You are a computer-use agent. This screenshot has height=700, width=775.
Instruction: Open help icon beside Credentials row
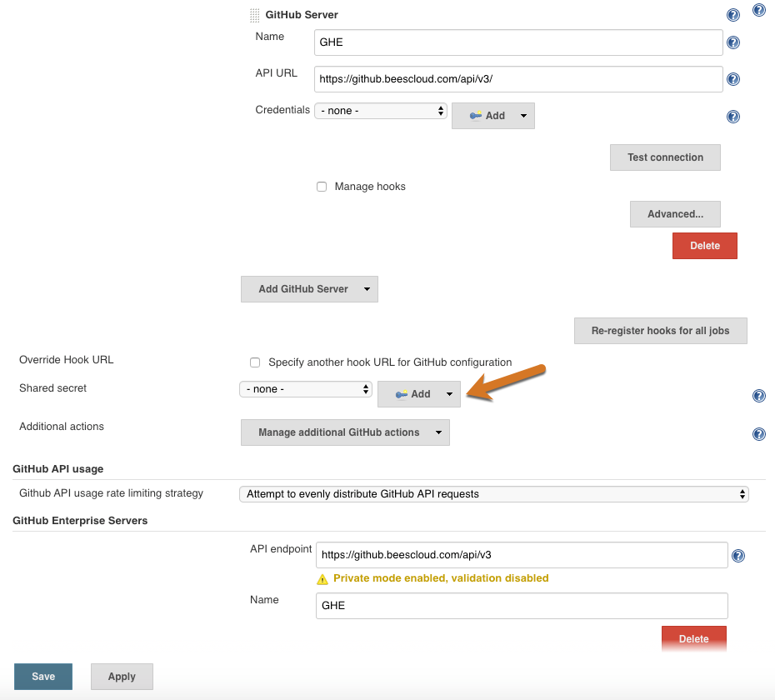coord(733,117)
